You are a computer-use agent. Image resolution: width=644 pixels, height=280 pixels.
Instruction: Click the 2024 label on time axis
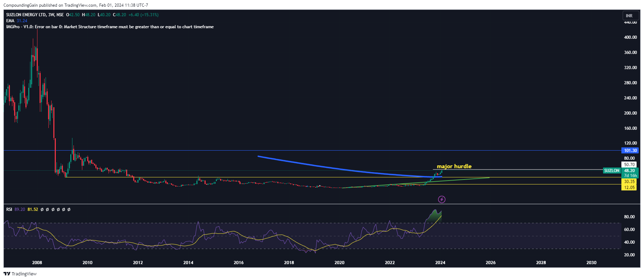(440, 263)
